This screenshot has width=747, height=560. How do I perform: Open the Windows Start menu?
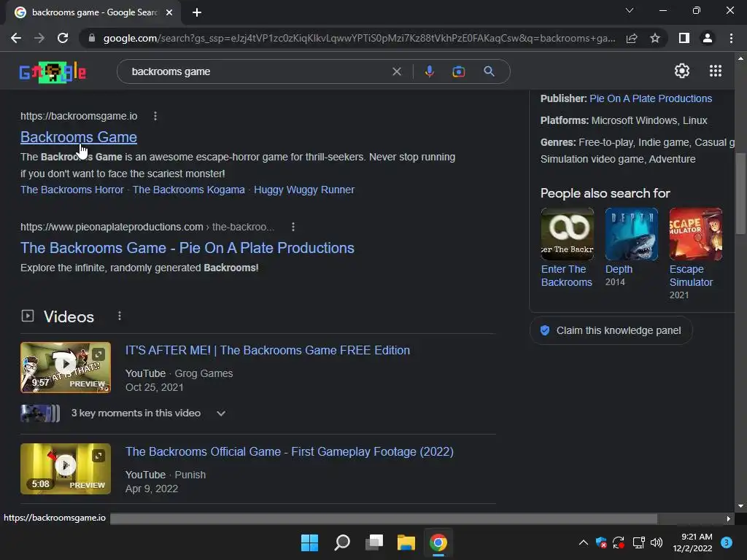[x=309, y=542]
